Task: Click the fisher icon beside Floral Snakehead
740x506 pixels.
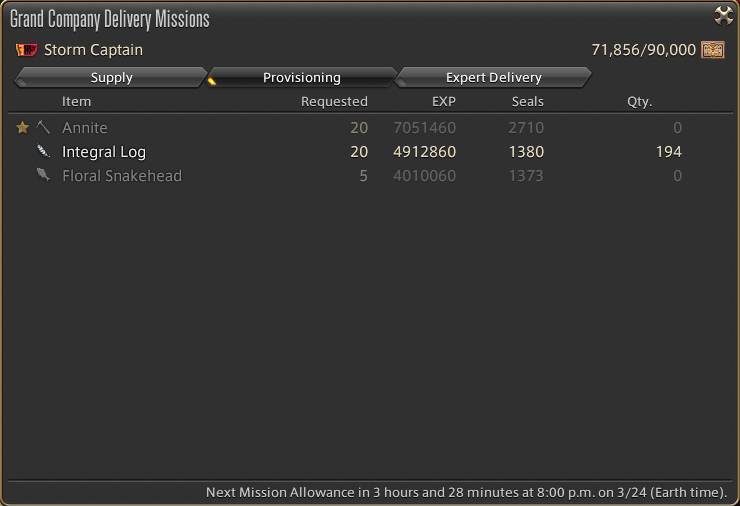Action: [x=43, y=176]
